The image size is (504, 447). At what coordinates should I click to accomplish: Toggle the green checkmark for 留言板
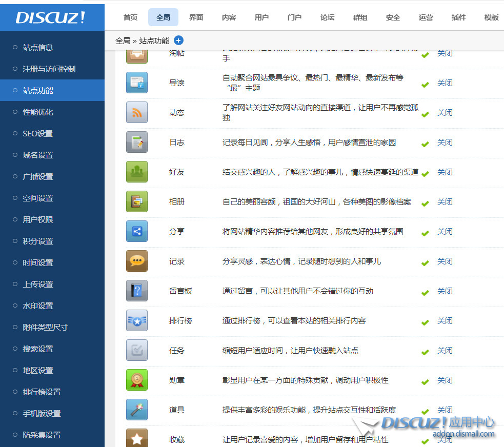point(425,293)
